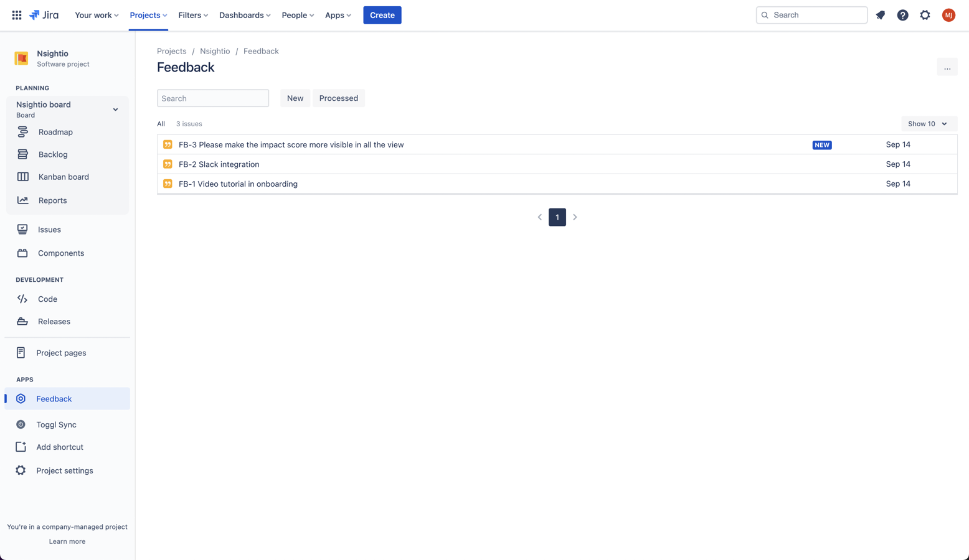Expand the Your work dropdown
The image size is (969, 560).
pyautogui.click(x=97, y=15)
